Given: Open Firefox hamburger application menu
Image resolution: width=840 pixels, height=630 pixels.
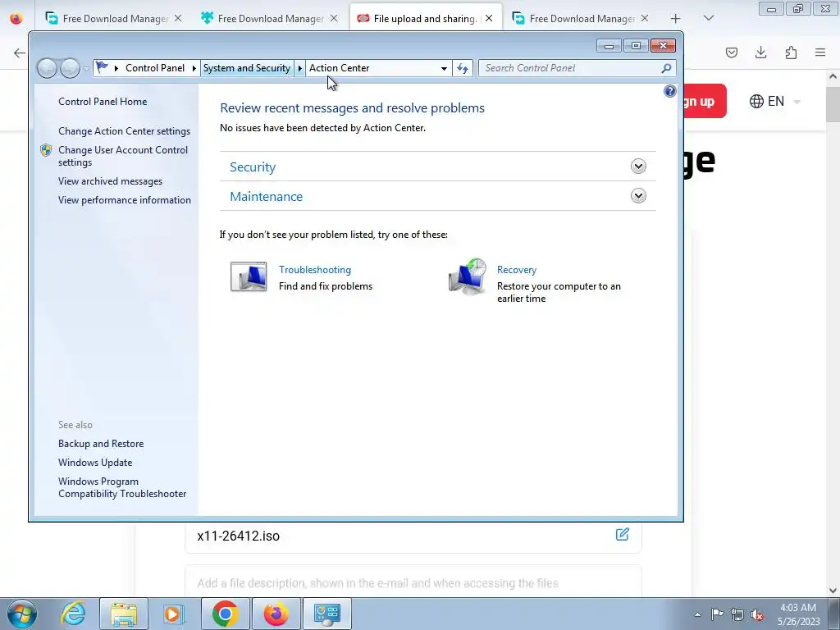Looking at the screenshot, I should 820,52.
